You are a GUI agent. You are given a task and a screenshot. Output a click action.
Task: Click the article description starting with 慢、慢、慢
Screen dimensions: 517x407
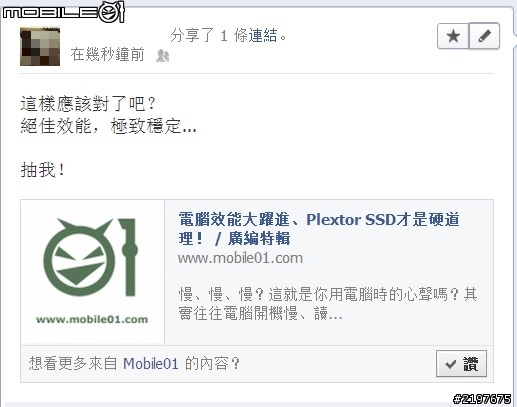point(328,304)
